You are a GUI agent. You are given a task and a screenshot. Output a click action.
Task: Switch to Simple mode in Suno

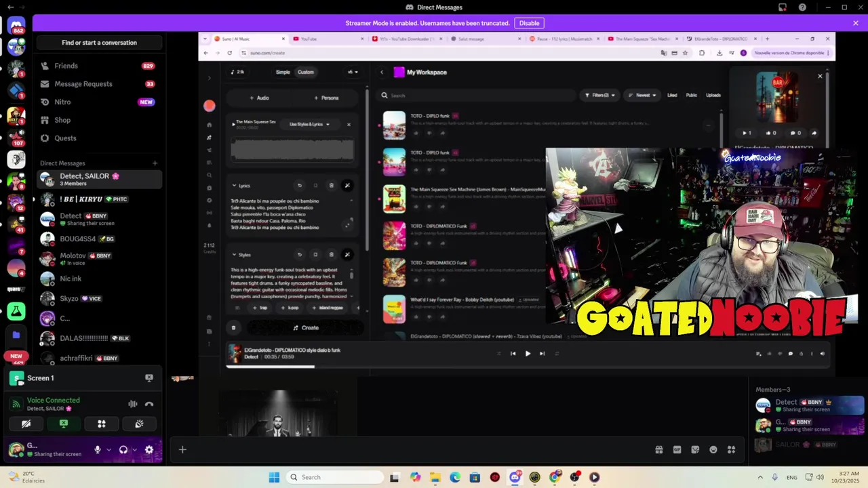pos(283,72)
